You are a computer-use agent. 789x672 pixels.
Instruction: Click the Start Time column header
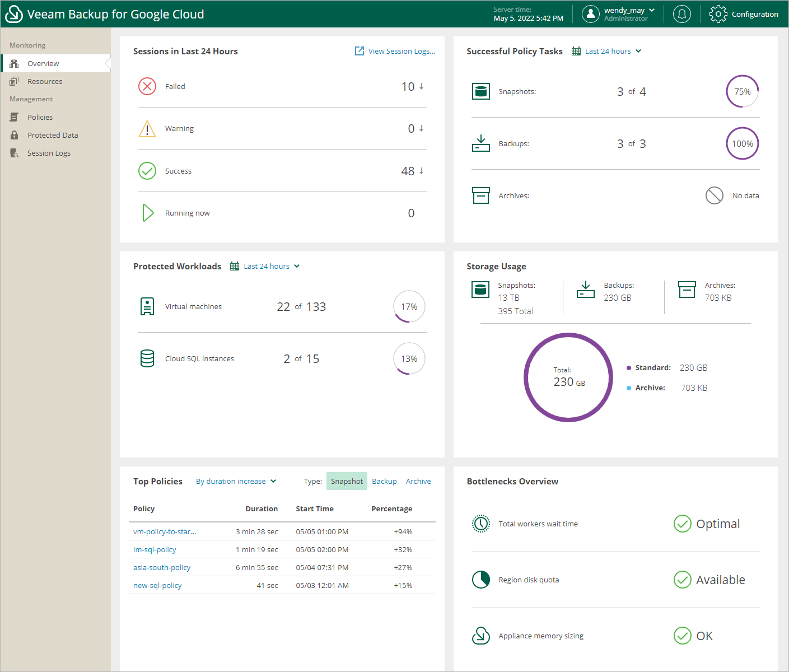pos(315,508)
